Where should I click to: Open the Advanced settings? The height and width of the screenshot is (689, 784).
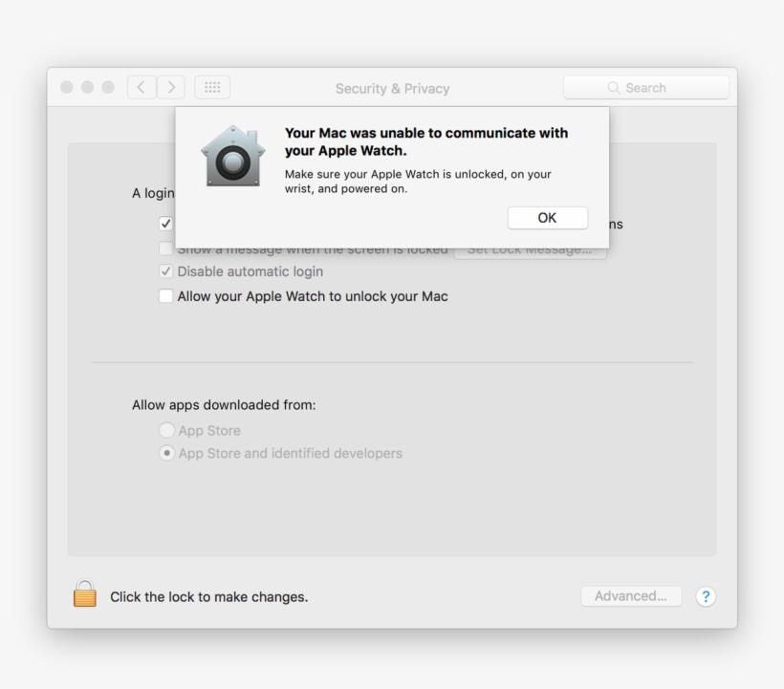[x=630, y=595]
